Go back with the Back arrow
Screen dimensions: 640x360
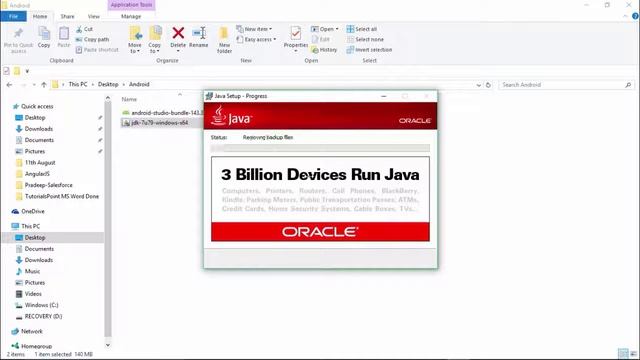(9, 85)
